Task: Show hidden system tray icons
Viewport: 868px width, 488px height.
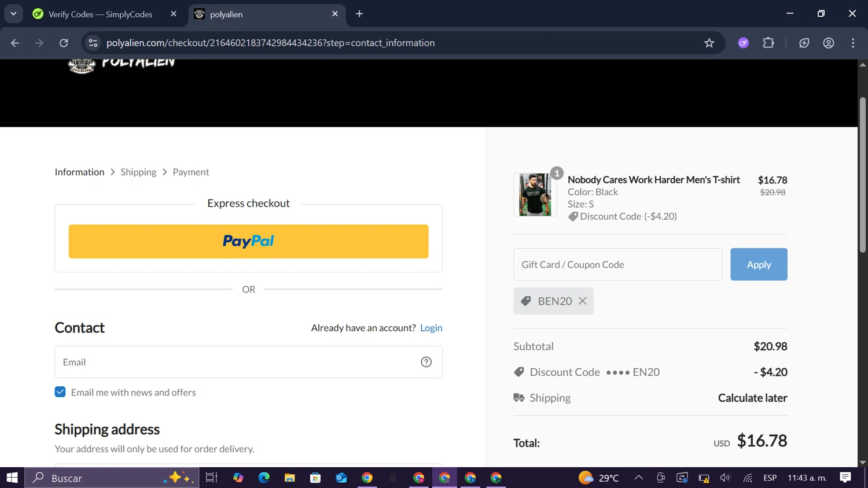Action: [639, 478]
